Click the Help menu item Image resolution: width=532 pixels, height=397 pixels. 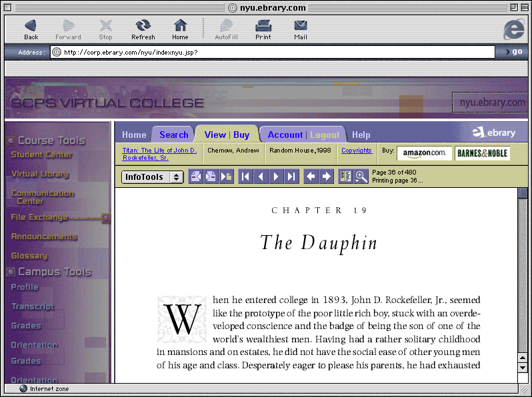point(361,135)
